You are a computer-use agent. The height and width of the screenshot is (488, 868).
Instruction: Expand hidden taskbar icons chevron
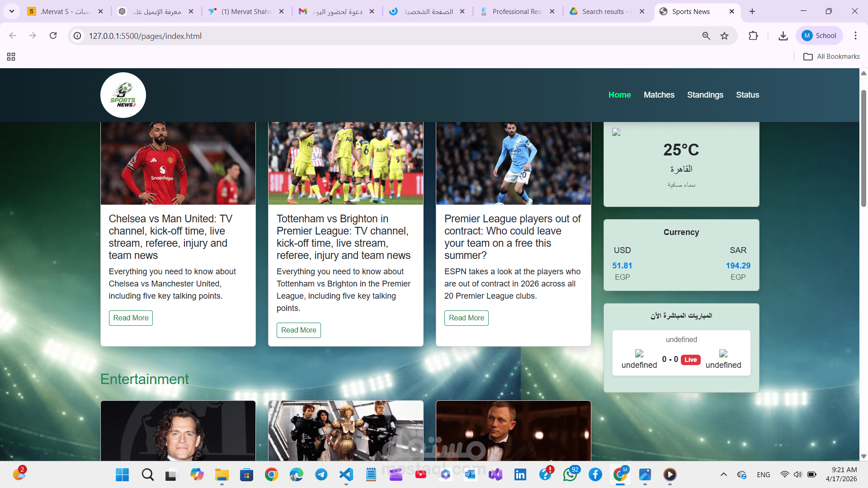(x=724, y=474)
